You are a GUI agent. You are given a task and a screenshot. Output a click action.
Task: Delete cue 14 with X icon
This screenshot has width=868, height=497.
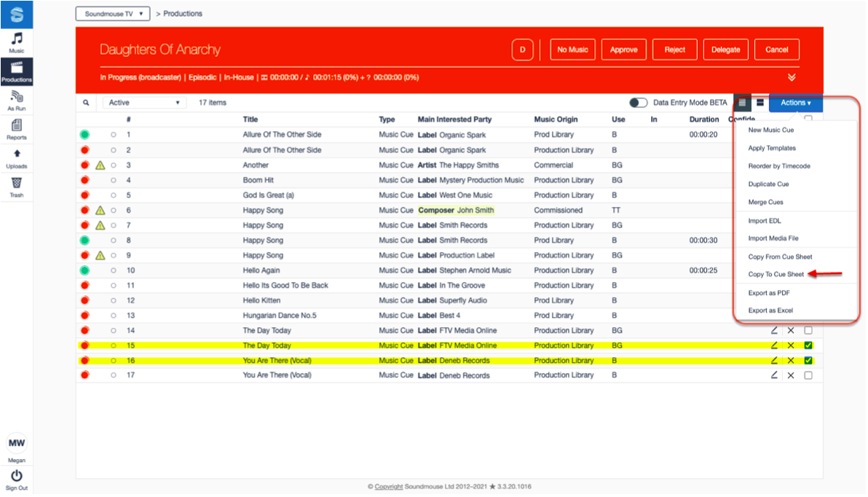pos(791,330)
